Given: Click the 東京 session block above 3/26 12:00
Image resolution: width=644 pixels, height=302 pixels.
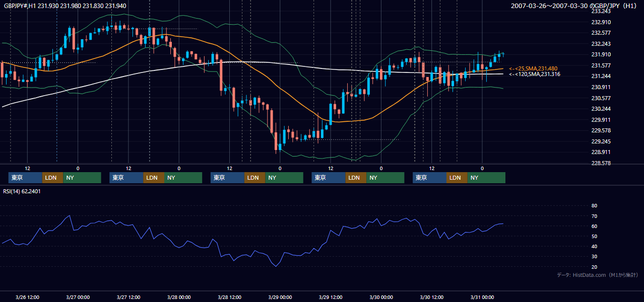Looking at the screenshot, I should (25, 178).
